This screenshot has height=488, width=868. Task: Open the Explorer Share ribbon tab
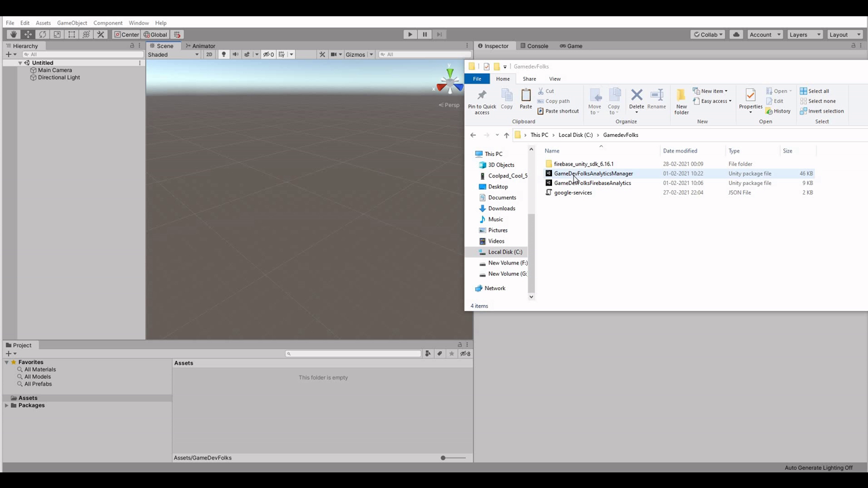click(x=530, y=79)
